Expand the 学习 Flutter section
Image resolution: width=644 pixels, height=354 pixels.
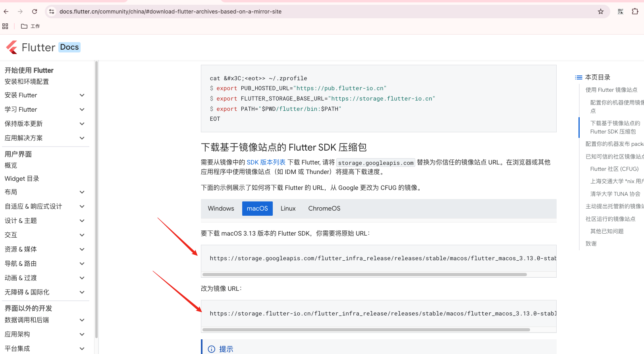82,109
